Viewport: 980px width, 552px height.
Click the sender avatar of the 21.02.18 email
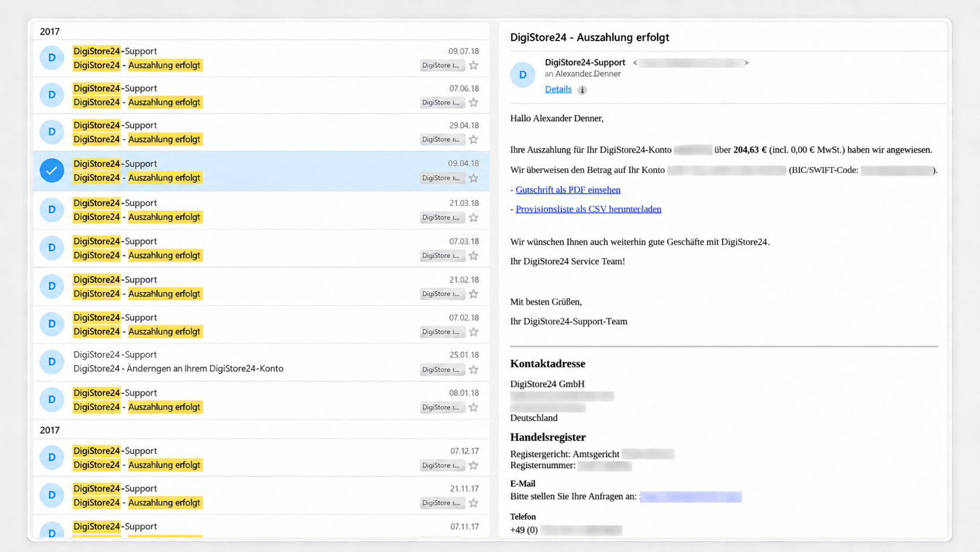(52, 286)
